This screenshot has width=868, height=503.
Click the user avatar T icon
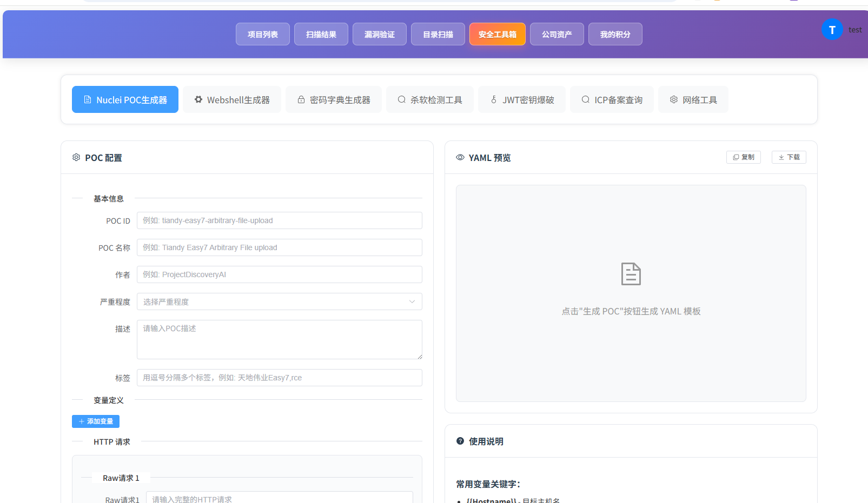pyautogui.click(x=832, y=30)
